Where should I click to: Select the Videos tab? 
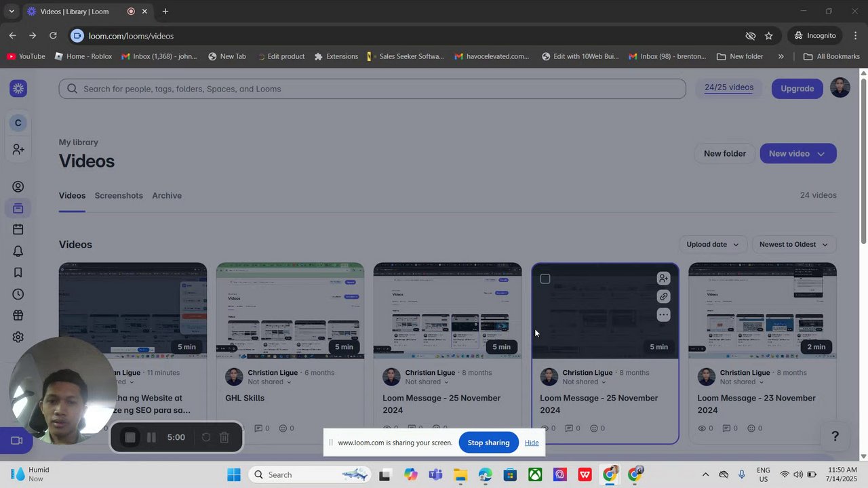pyautogui.click(x=72, y=196)
